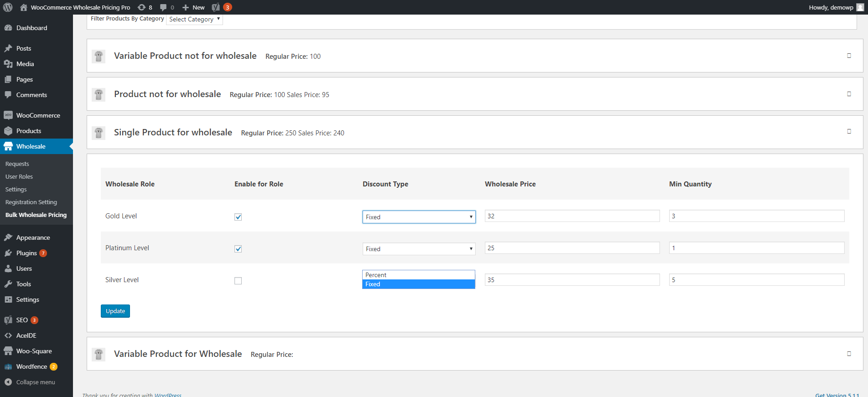This screenshot has width=868, height=397.
Task: Open the Plugins sidebar menu
Action: tap(26, 253)
